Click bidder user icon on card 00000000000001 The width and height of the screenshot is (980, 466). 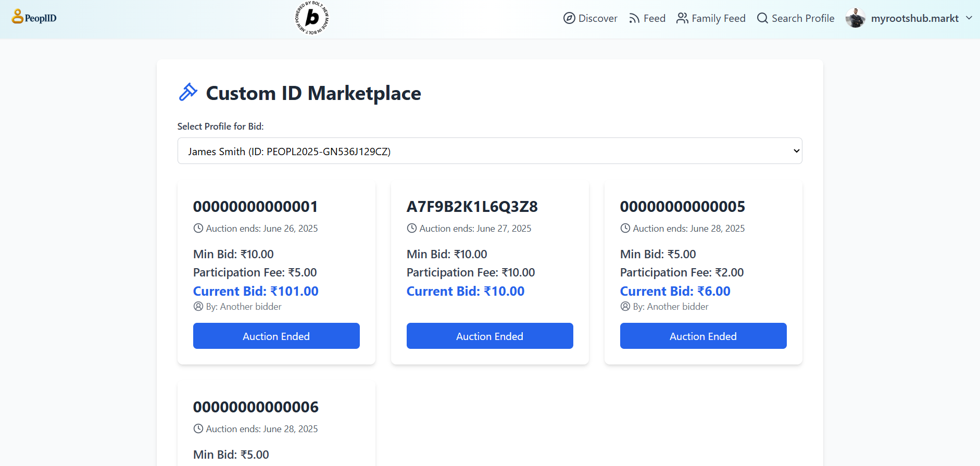(198, 306)
